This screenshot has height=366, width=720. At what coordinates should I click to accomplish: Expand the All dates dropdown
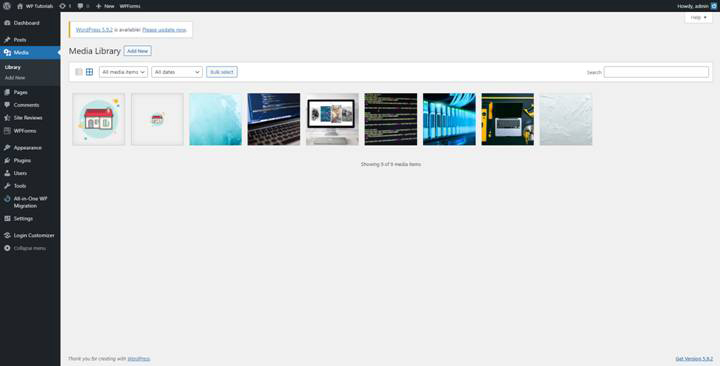(177, 72)
